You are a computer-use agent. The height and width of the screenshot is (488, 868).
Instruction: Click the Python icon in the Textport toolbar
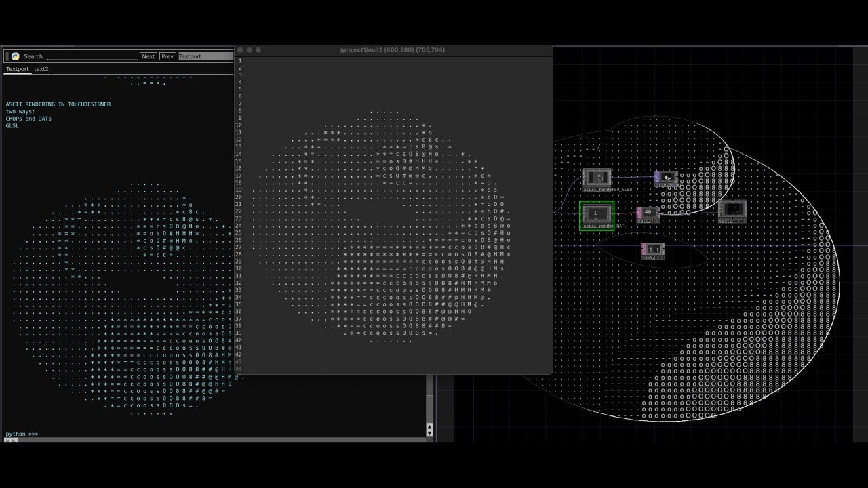point(15,56)
